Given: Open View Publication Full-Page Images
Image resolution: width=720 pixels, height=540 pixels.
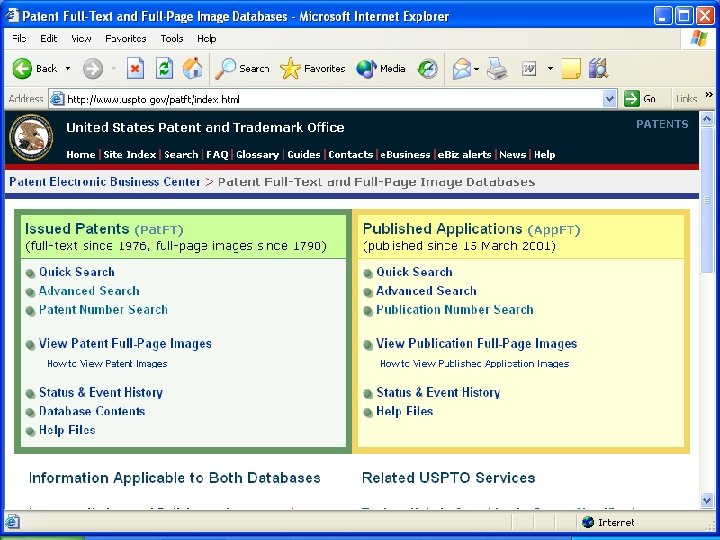Looking at the screenshot, I should point(477,344).
